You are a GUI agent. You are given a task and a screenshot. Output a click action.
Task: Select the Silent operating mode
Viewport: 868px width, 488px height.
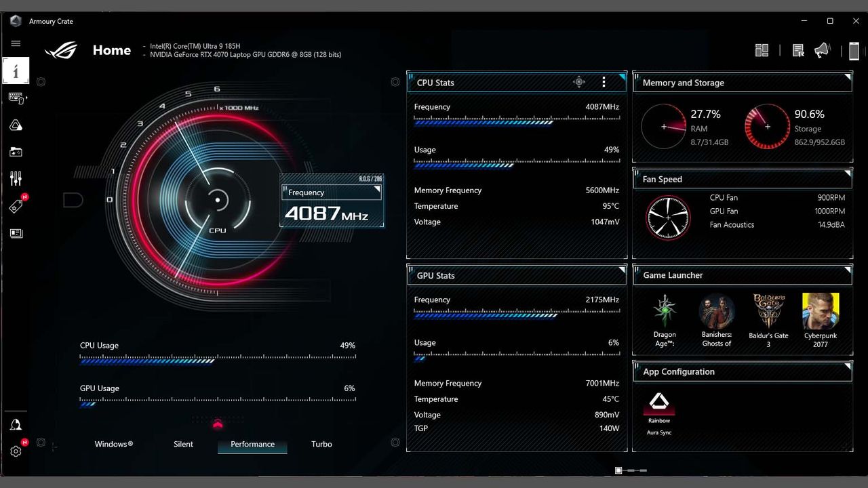(x=183, y=444)
